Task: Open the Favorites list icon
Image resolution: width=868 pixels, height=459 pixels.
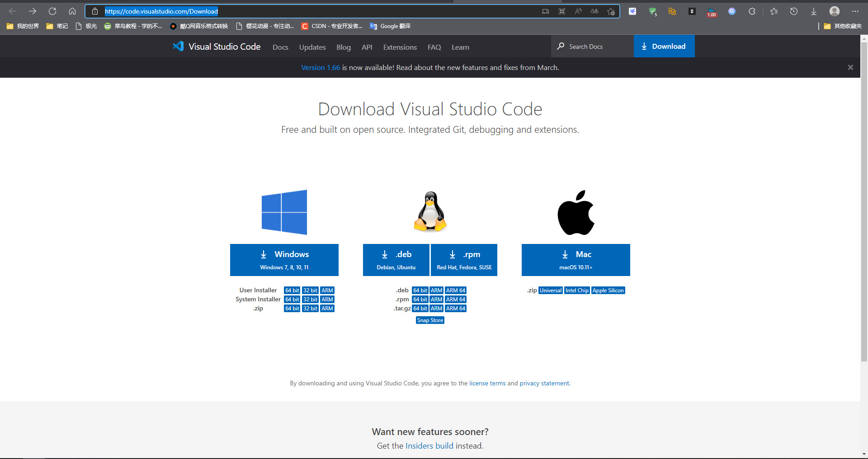Action: pyautogui.click(x=774, y=11)
